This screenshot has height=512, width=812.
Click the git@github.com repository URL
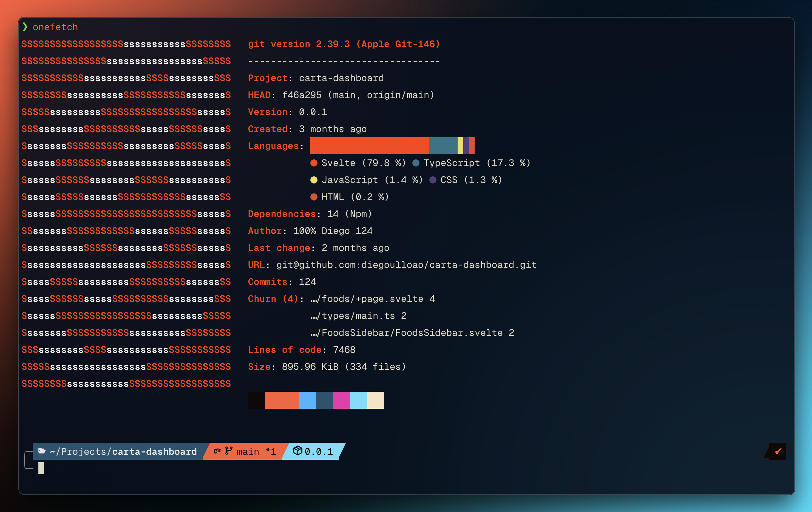pos(406,265)
